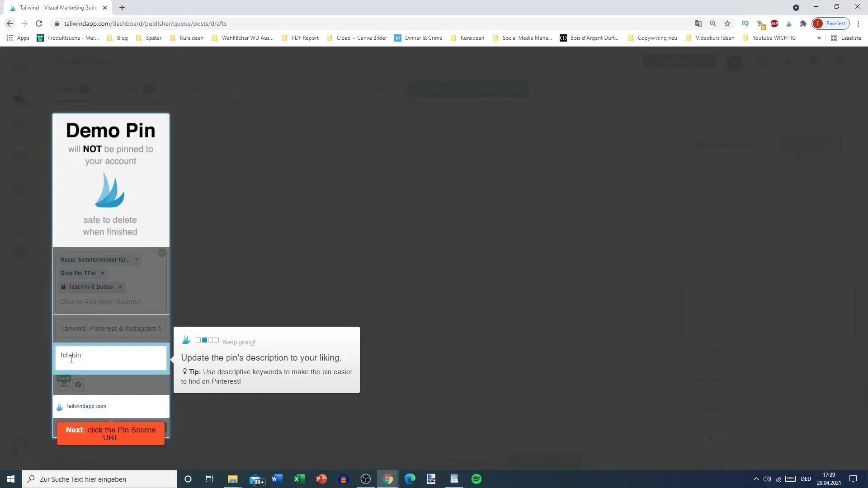Open the Windows Start menu
The width and height of the screenshot is (868, 488).
pos(11,479)
